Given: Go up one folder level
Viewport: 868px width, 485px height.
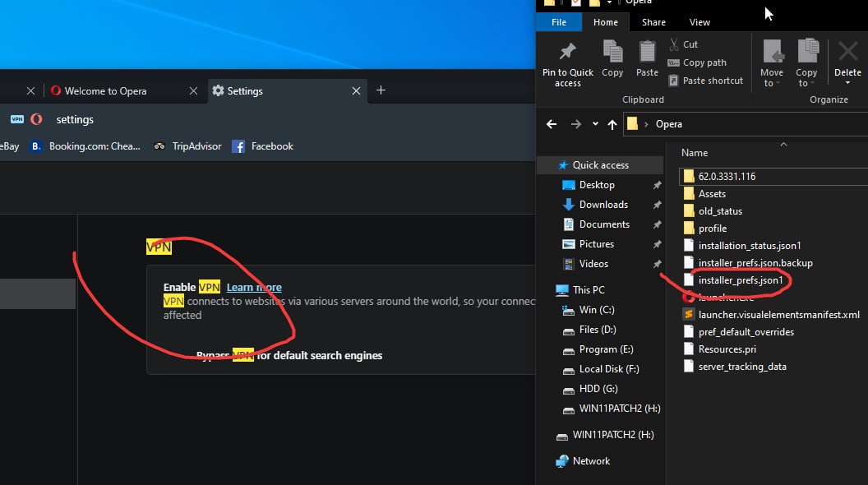Looking at the screenshot, I should coord(612,124).
